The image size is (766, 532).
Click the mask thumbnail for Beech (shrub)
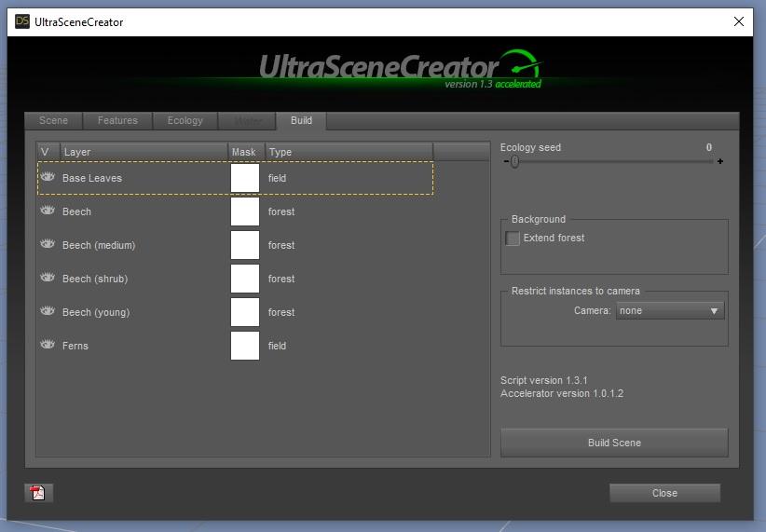(x=245, y=279)
